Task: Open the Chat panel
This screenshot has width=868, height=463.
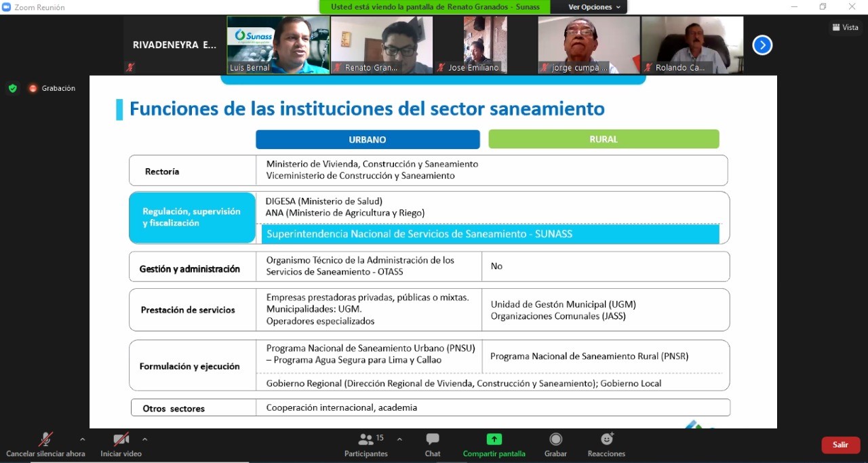Action: (x=433, y=445)
